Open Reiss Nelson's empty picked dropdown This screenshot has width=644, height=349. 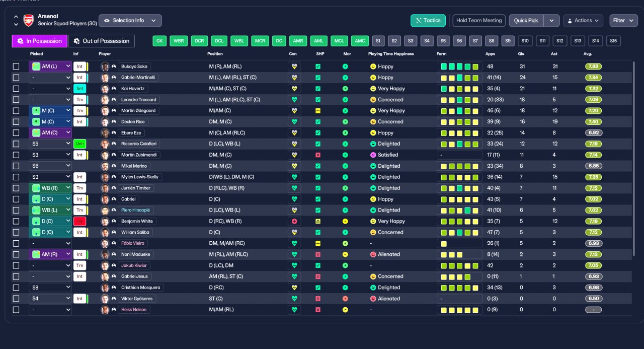[x=50, y=310]
